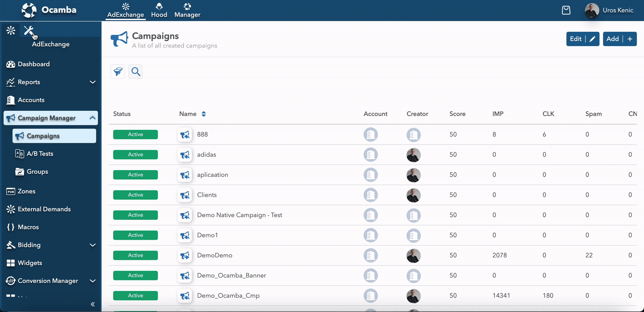Screen dimensions: 644x312
Task: Open the adidas campaign name
Action: coord(207,154)
